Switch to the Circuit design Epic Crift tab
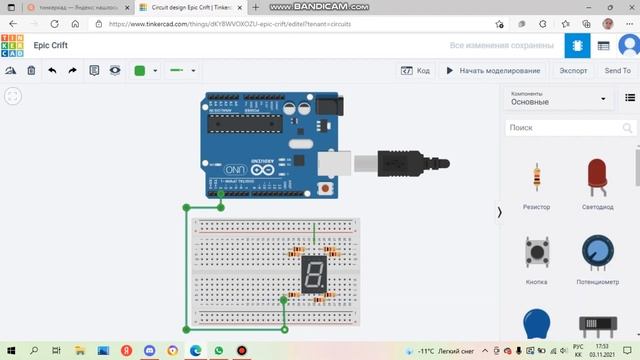This screenshot has height=360, width=640. click(191, 7)
